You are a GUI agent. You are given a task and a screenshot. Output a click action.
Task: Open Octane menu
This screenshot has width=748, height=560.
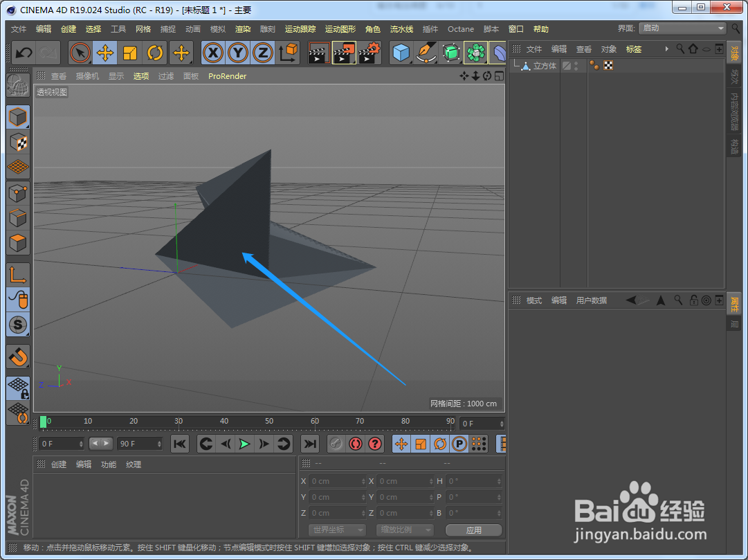[x=461, y=29]
